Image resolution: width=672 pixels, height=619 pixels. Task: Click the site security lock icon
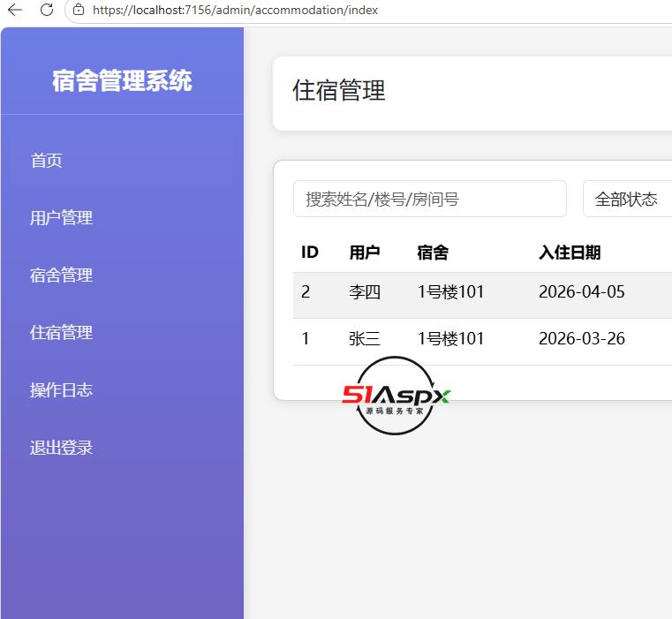[x=79, y=10]
